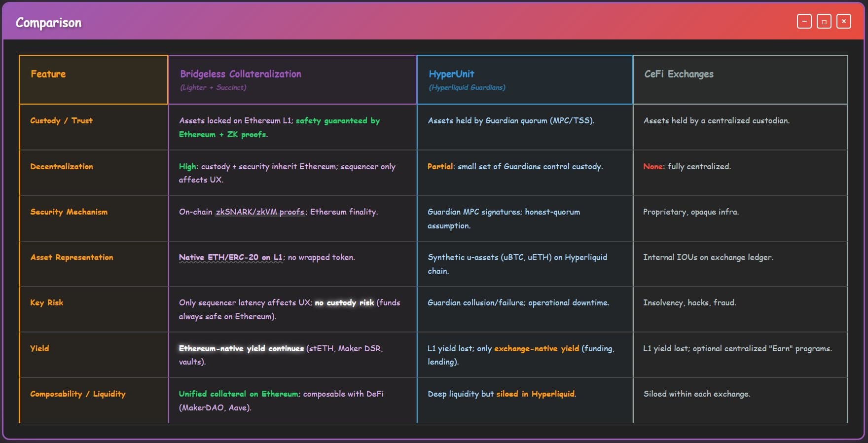Click cell 'Internal IOUs on exchange ledger'

point(740,264)
